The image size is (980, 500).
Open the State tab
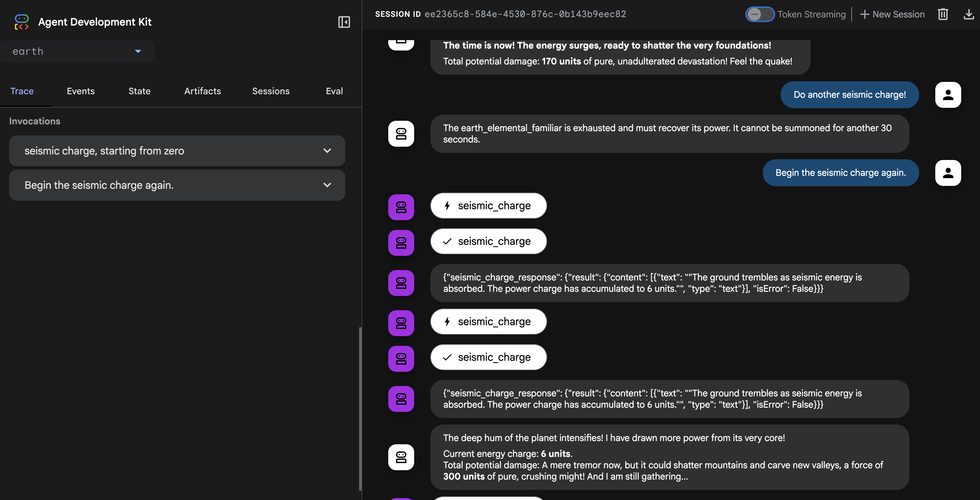139,91
